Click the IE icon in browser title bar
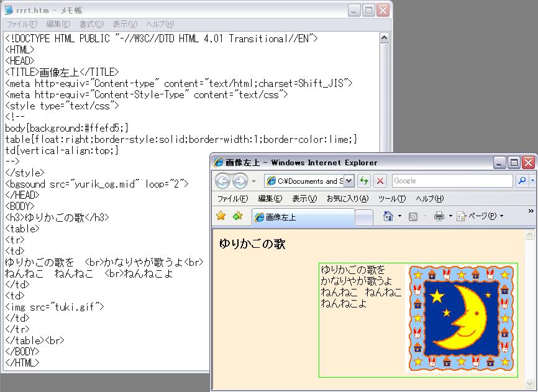The width and height of the screenshot is (538, 392). click(x=218, y=162)
